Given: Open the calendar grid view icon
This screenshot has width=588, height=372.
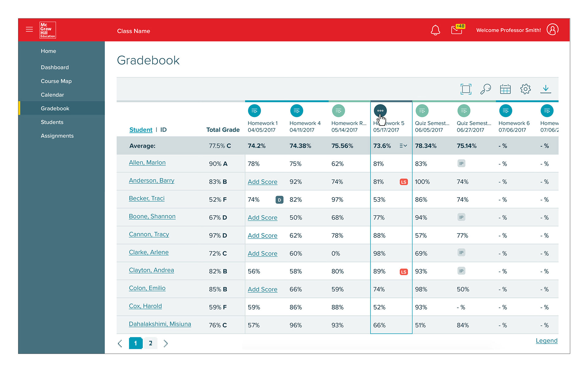Looking at the screenshot, I should [505, 89].
